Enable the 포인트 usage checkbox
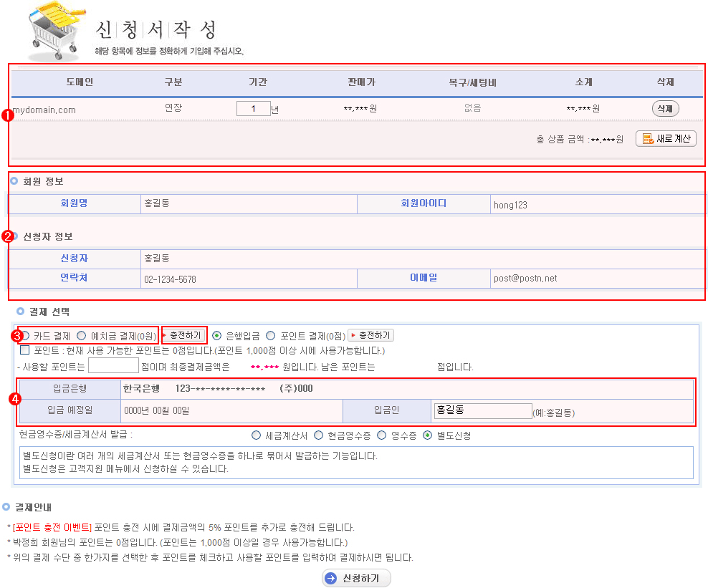The image size is (708, 588). pyautogui.click(x=25, y=350)
